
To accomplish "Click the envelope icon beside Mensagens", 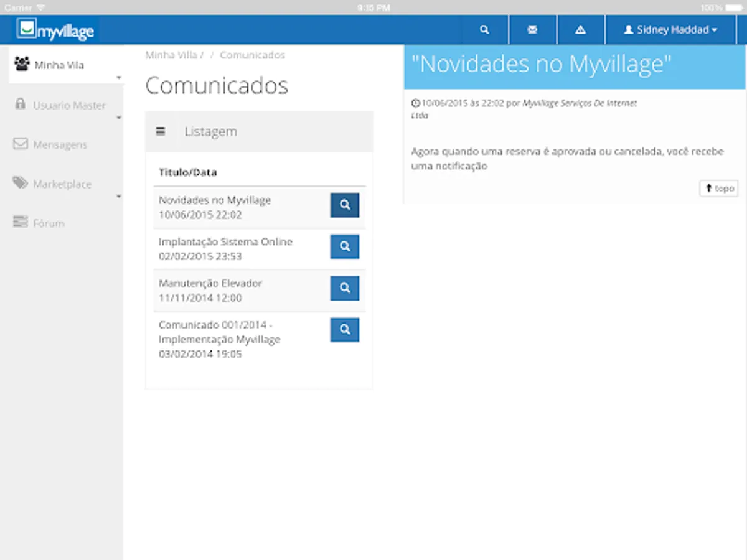I will (x=21, y=144).
